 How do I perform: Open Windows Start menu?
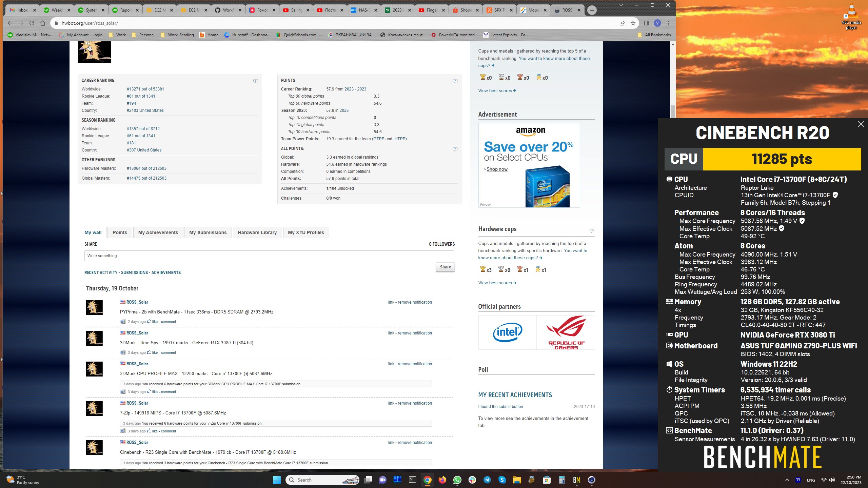277,480
